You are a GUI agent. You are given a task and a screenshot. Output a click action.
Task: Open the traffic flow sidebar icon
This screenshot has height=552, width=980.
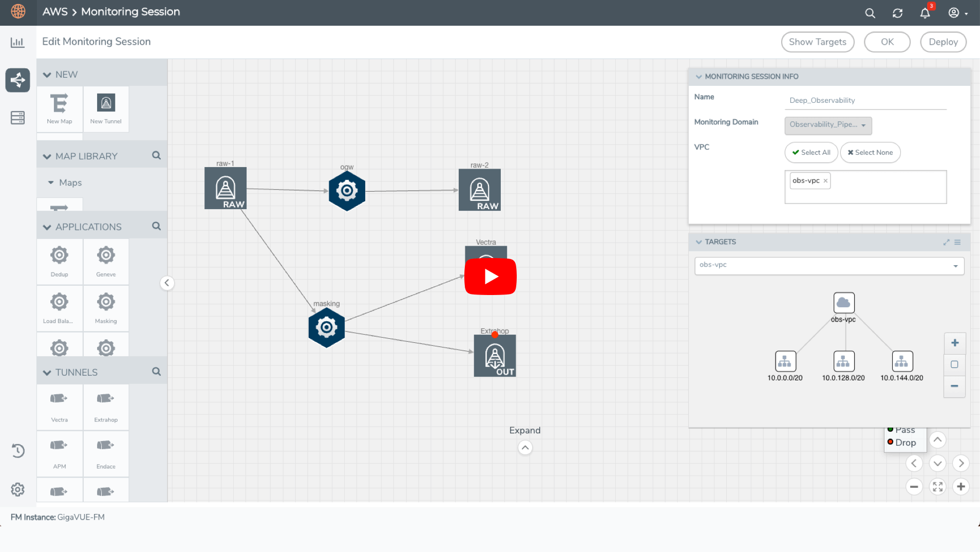[x=17, y=80]
